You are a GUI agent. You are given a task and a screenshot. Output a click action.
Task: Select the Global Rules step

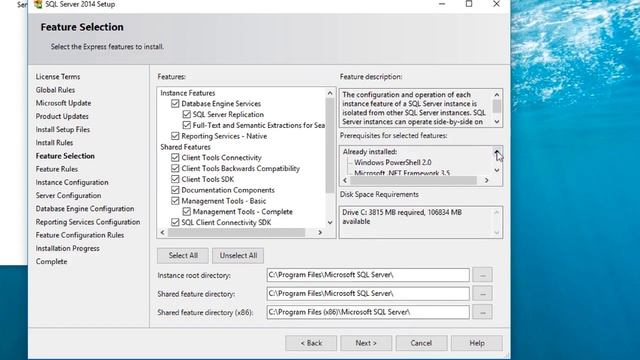(55, 90)
